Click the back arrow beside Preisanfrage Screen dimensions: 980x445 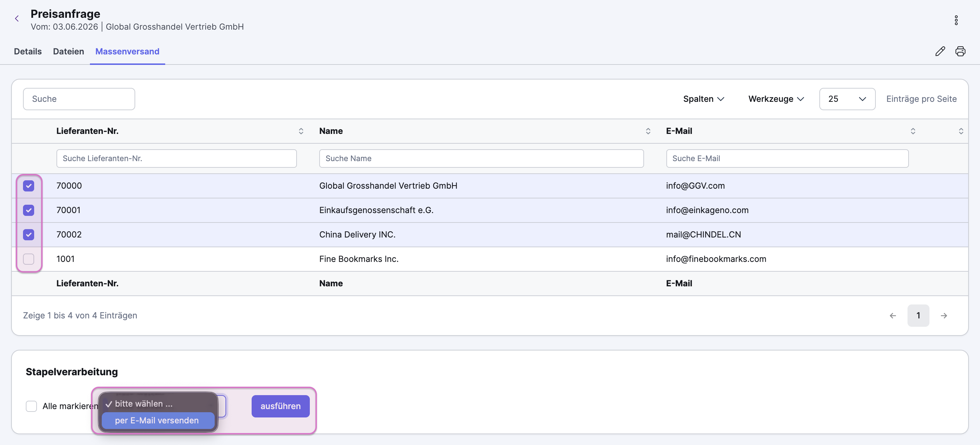[17, 18]
